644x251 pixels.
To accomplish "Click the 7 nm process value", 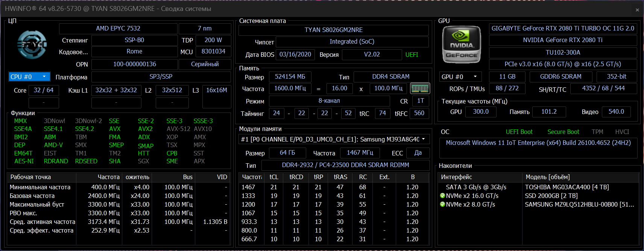I will pos(205,29).
